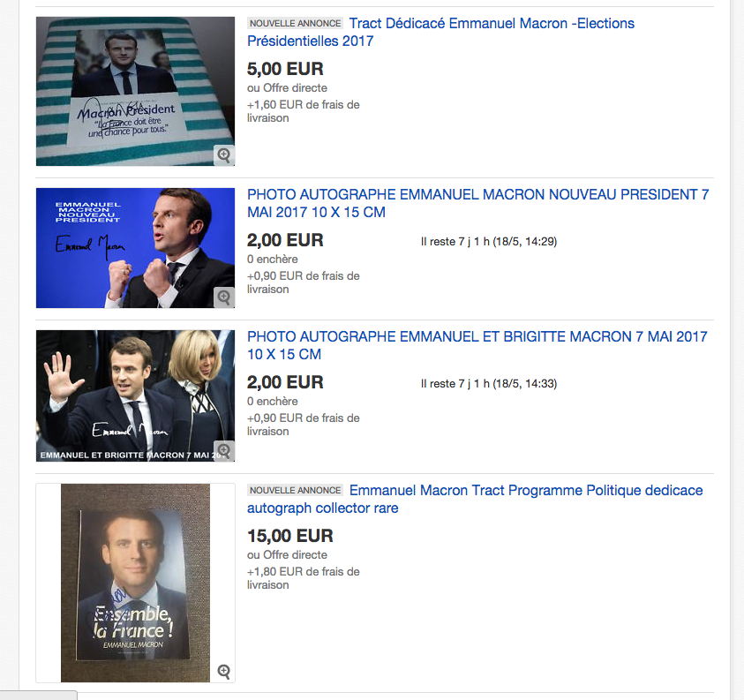Click zoom icon on blue background Macron photo
The image size is (744, 700).
(224, 297)
